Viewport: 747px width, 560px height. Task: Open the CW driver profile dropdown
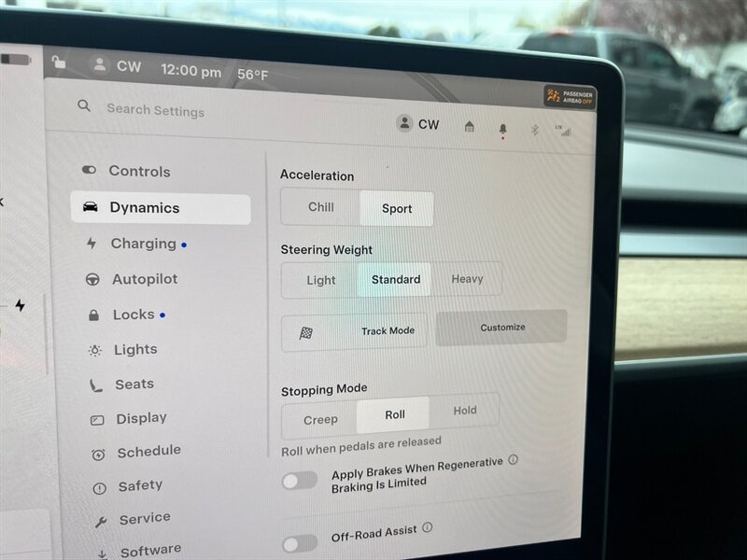click(417, 124)
